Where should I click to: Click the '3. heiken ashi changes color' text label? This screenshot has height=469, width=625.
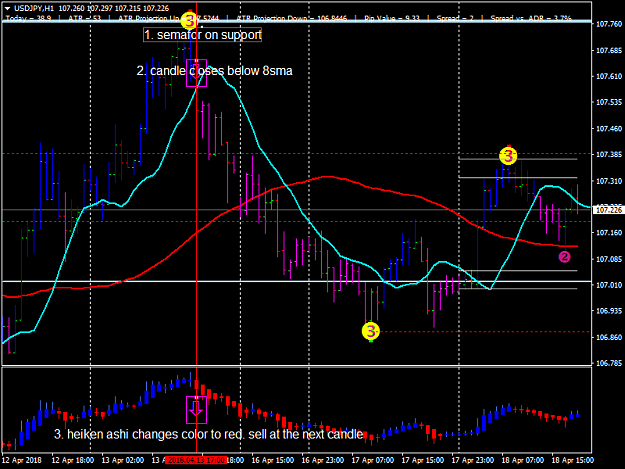click(208, 434)
